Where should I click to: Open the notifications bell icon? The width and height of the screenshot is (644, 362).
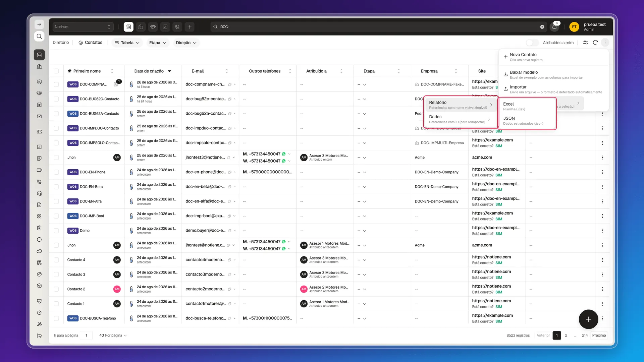(x=554, y=27)
